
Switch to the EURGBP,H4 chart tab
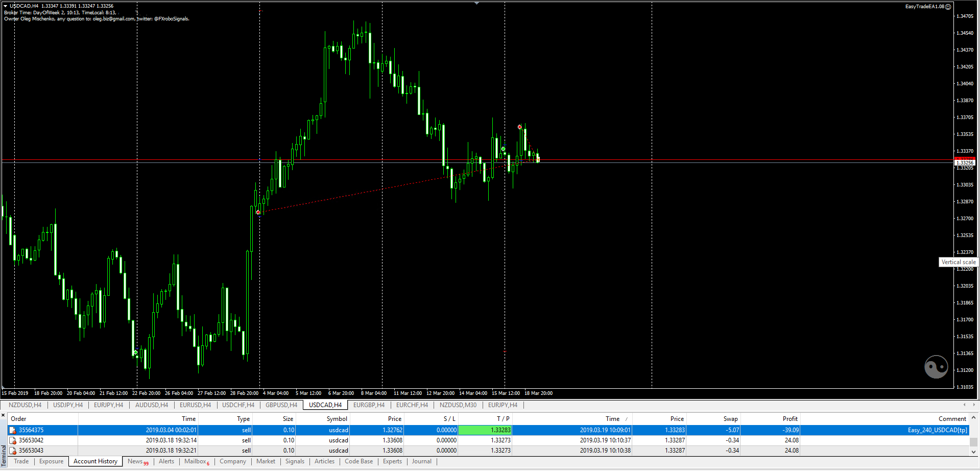tap(369, 405)
